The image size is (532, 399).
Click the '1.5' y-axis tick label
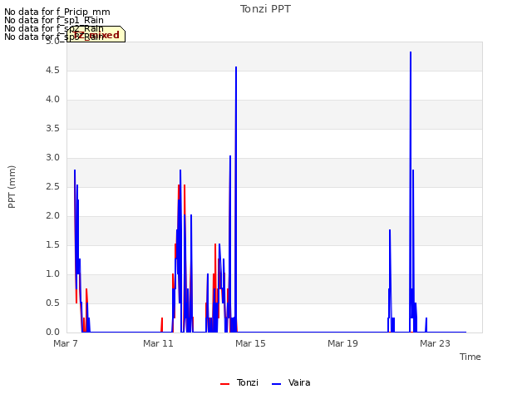coord(52,245)
